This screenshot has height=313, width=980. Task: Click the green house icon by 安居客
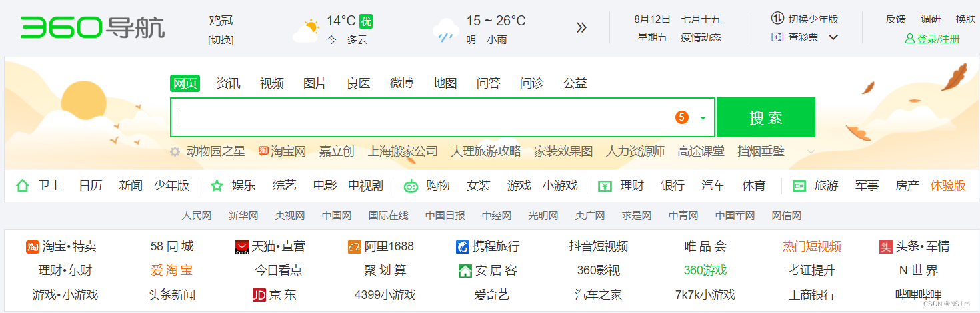click(x=465, y=271)
